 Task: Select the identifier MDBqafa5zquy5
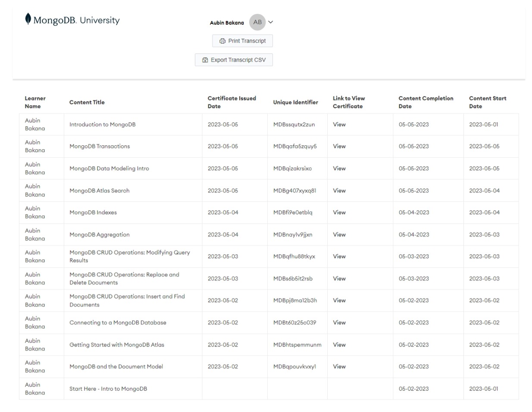[x=295, y=147]
